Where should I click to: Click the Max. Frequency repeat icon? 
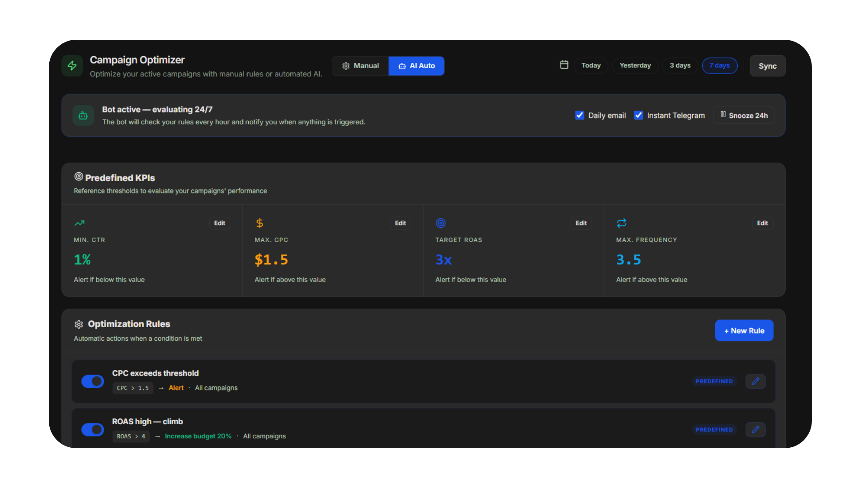coord(622,223)
